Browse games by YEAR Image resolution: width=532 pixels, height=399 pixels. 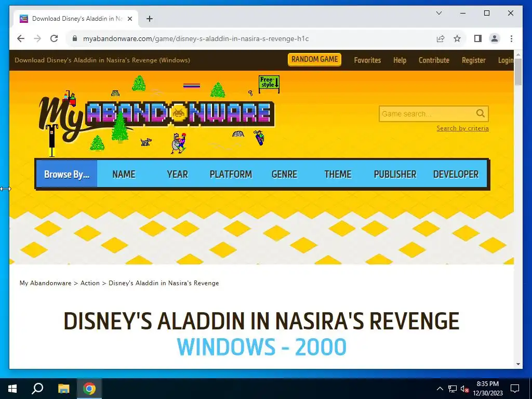click(x=178, y=174)
